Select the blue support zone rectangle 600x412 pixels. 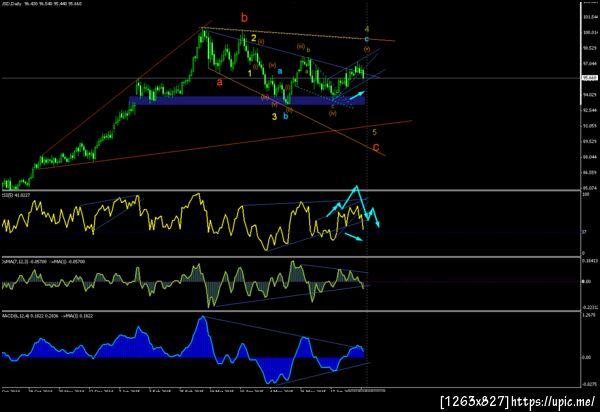(x=247, y=101)
